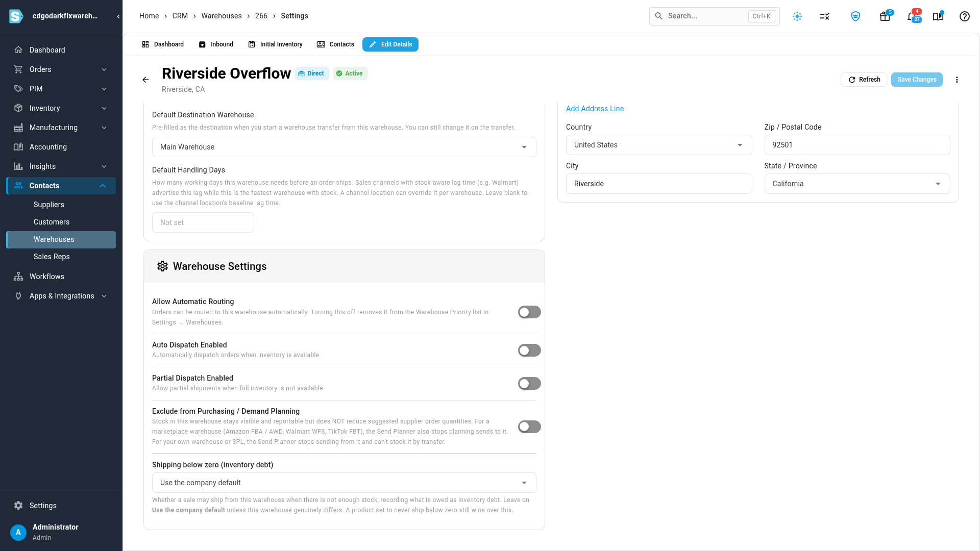Click the shield icon in top bar
Viewport: 980px width, 551px height.
click(x=855, y=16)
